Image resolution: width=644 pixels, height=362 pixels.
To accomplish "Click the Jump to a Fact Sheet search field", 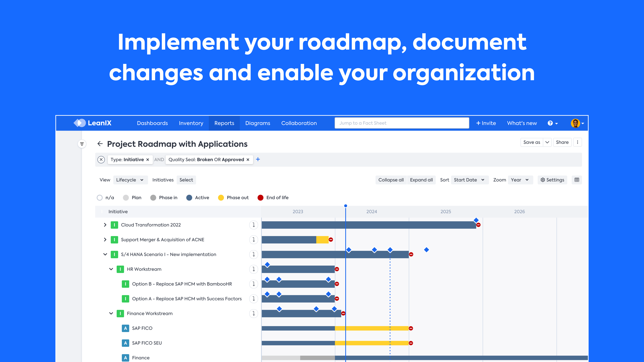I will (401, 123).
